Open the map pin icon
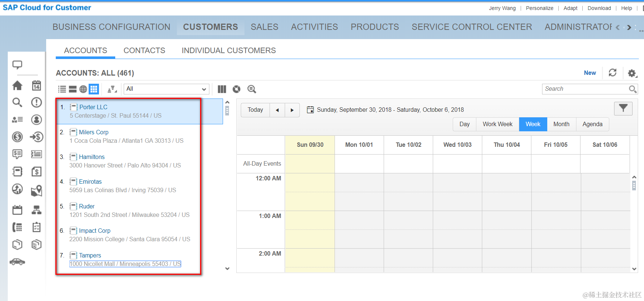 [x=36, y=190]
